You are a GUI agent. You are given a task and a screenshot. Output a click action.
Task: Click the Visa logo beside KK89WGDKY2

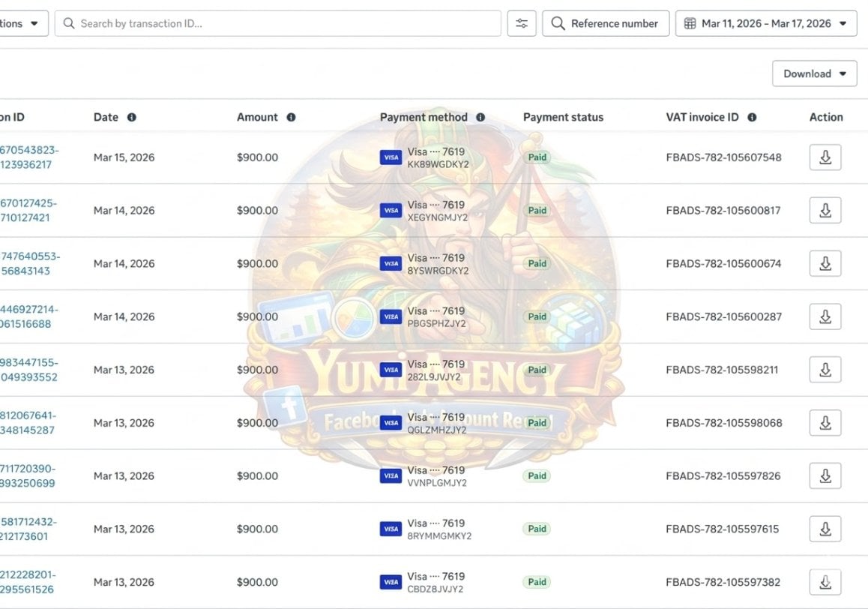[391, 157]
